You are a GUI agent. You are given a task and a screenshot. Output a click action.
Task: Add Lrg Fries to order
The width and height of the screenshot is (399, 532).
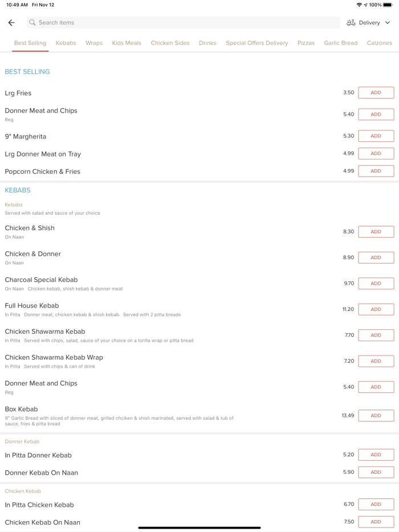(376, 93)
